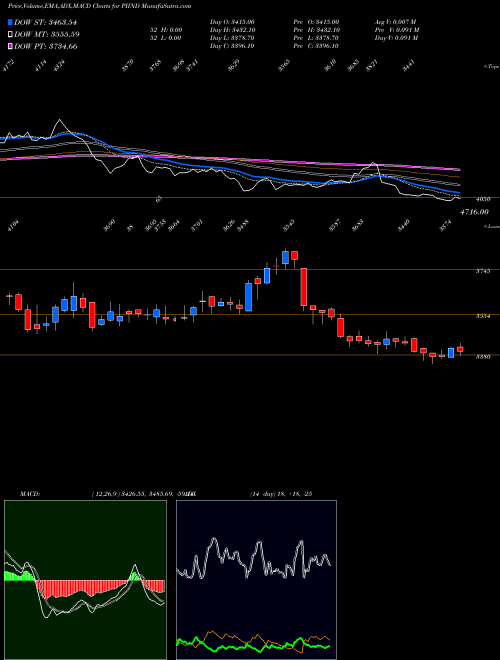Click the Pre O: 3415.00 value

click(x=317, y=22)
